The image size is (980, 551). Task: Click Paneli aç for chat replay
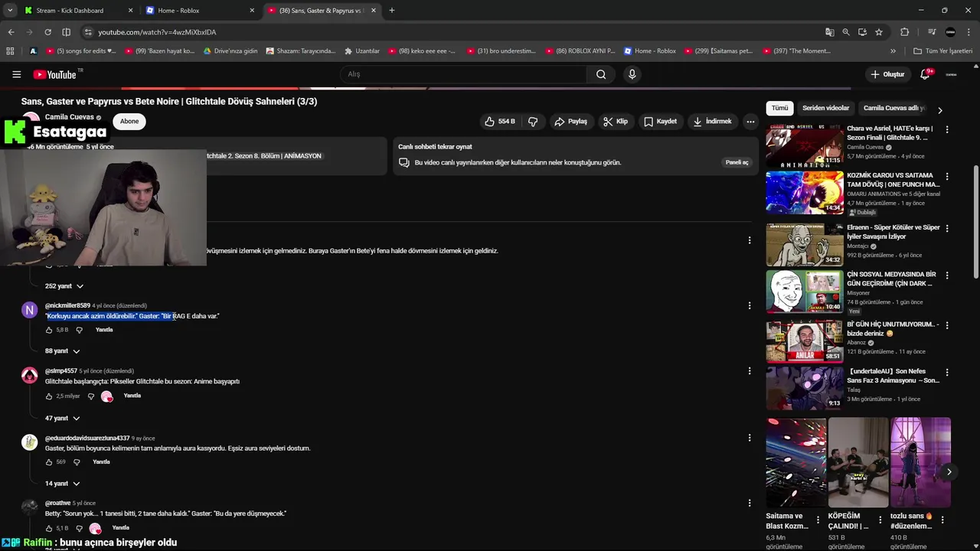pos(737,162)
